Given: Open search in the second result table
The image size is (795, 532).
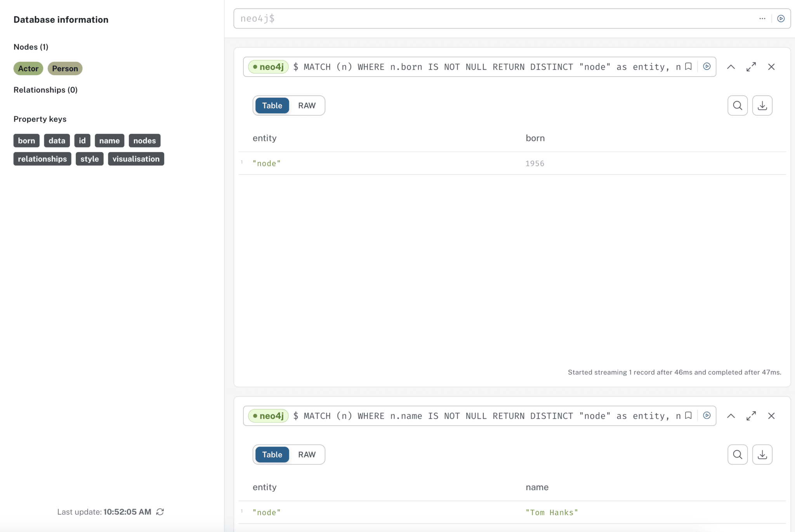Looking at the screenshot, I should 737,454.
